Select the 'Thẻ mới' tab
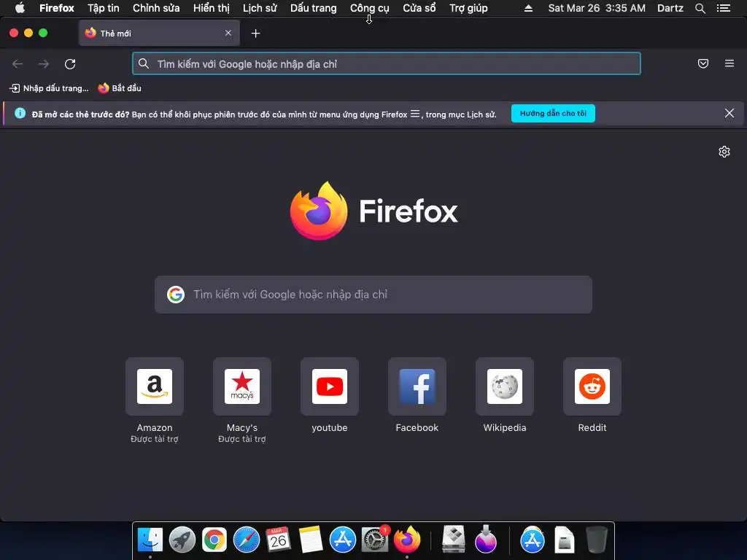The height and width of the screenshot is (560, 747). pyautogui.click(x=159, y=34)
